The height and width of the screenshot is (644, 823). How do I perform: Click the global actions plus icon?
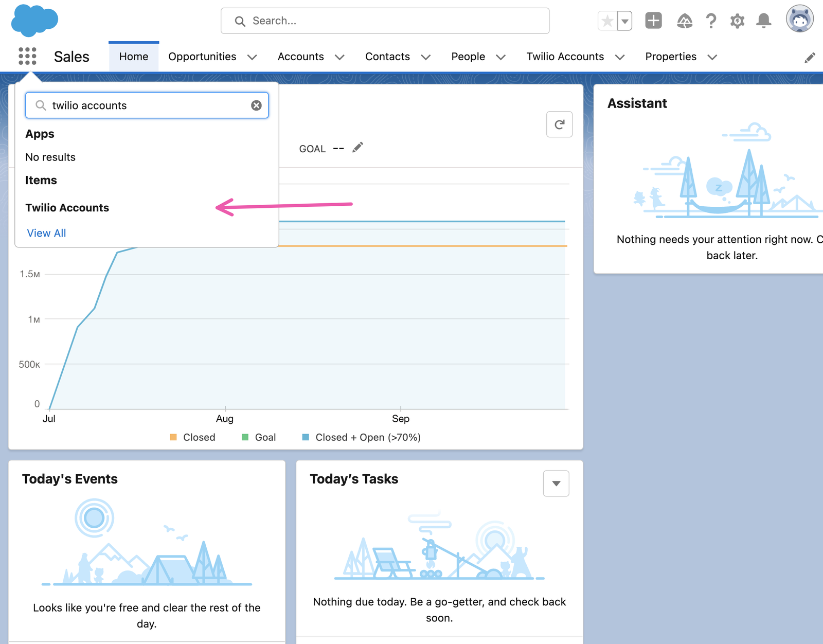(653, 21)
